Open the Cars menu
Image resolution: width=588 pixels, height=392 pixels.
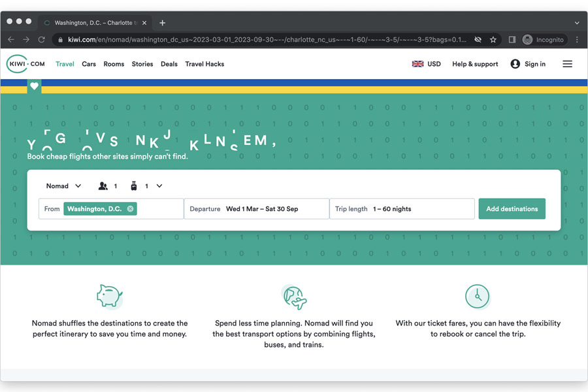point(89,64)
